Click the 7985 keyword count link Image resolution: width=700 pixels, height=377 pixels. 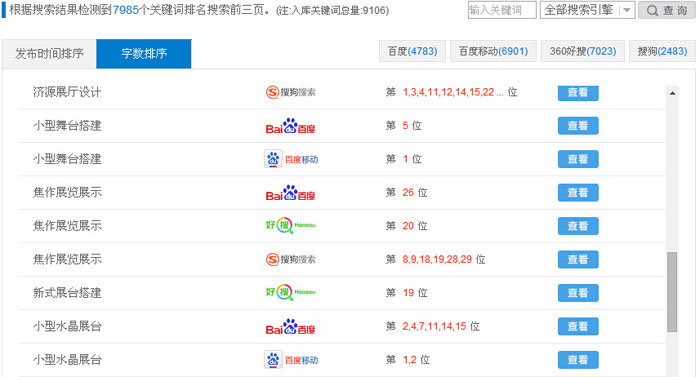pos(126,10)
